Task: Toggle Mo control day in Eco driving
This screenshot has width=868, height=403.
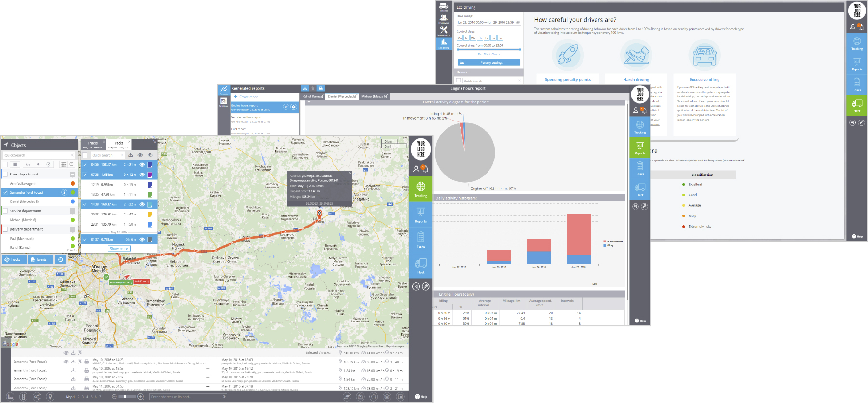Action: (x=460, y=38)
